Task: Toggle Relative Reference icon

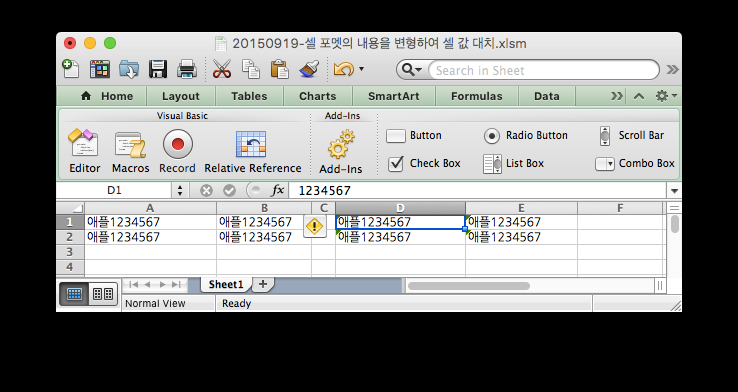Action: (251, 144)
